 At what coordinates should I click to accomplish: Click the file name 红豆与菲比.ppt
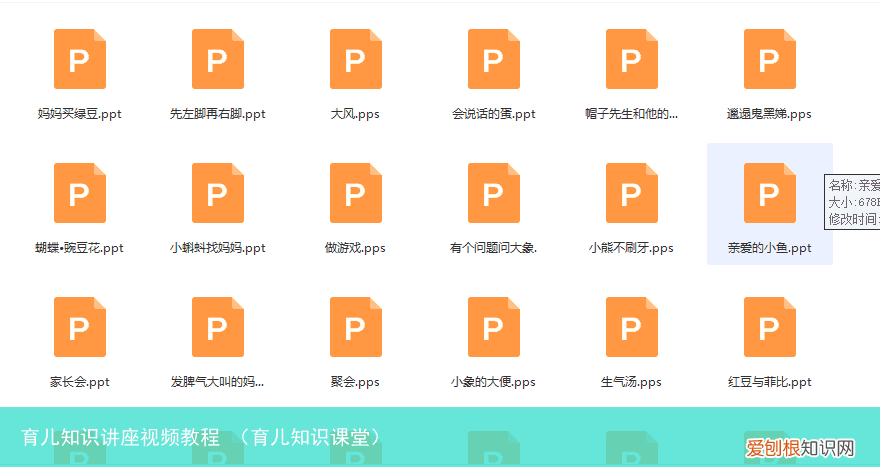pos(769,382)
